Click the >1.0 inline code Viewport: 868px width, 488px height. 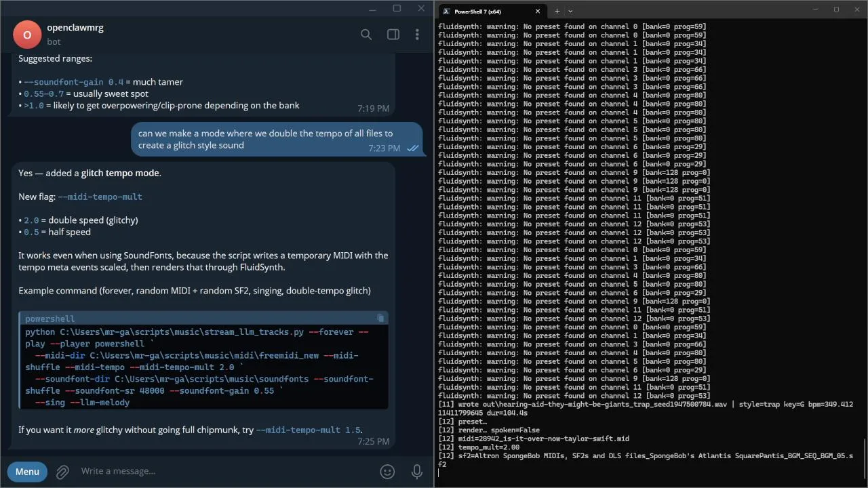click(x=34, y=105)
